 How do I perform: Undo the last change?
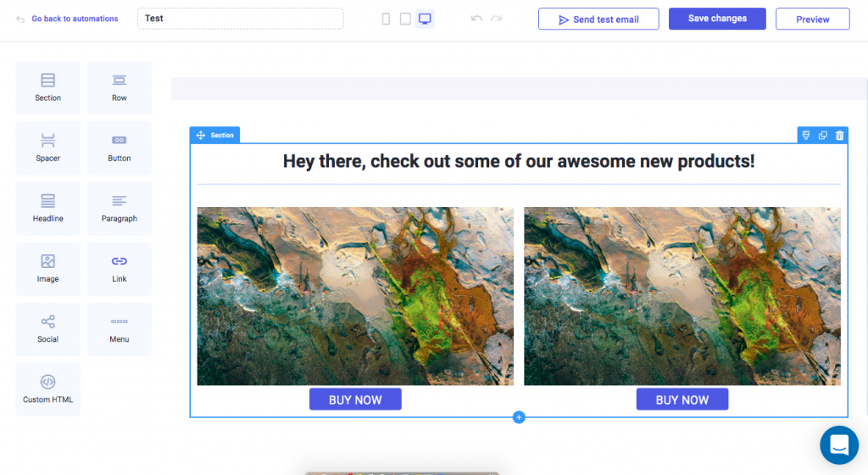pos(476,19)
